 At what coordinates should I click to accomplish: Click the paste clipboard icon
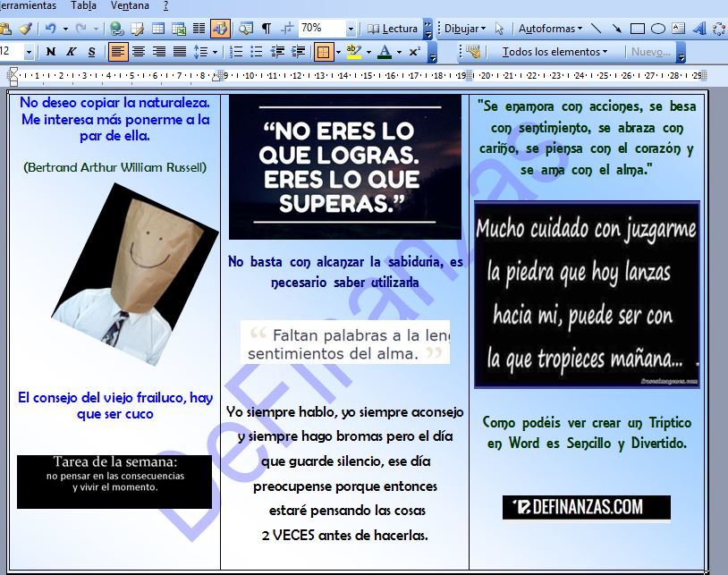pos(5,29)
